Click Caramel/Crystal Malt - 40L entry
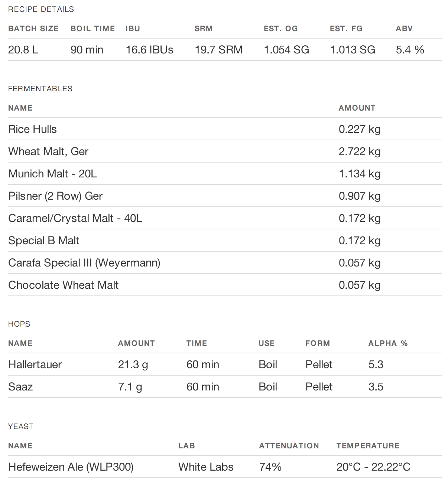Viewport: 448px width, 484px height. pos(75,218)
